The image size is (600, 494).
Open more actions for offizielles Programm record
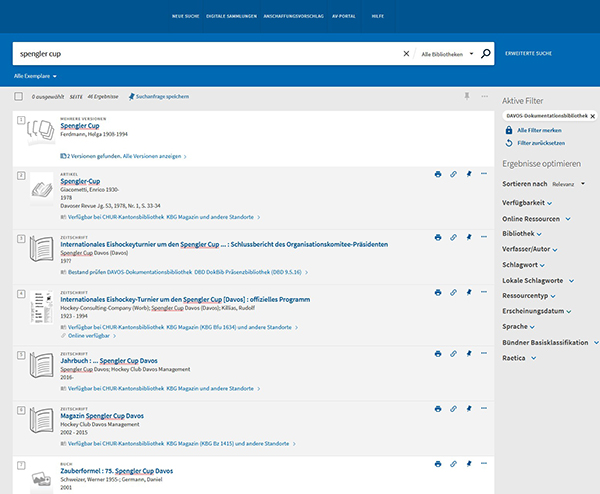click(484, 292)
